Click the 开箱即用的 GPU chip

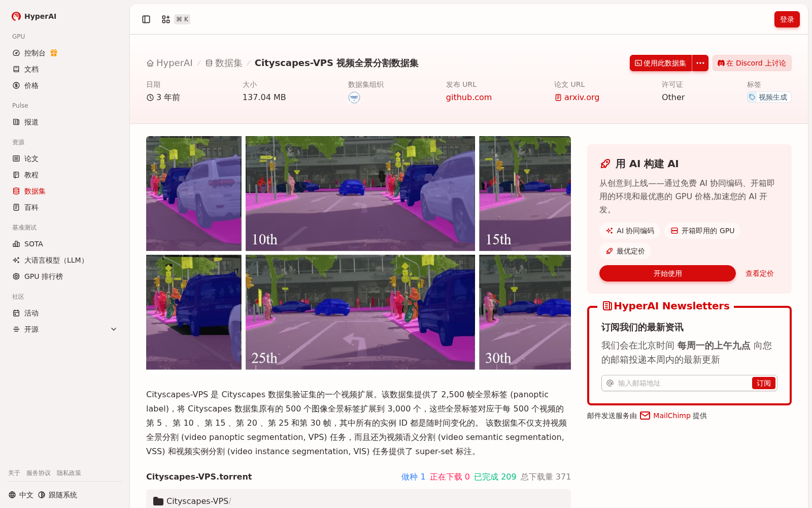click(x=702, y=231)
